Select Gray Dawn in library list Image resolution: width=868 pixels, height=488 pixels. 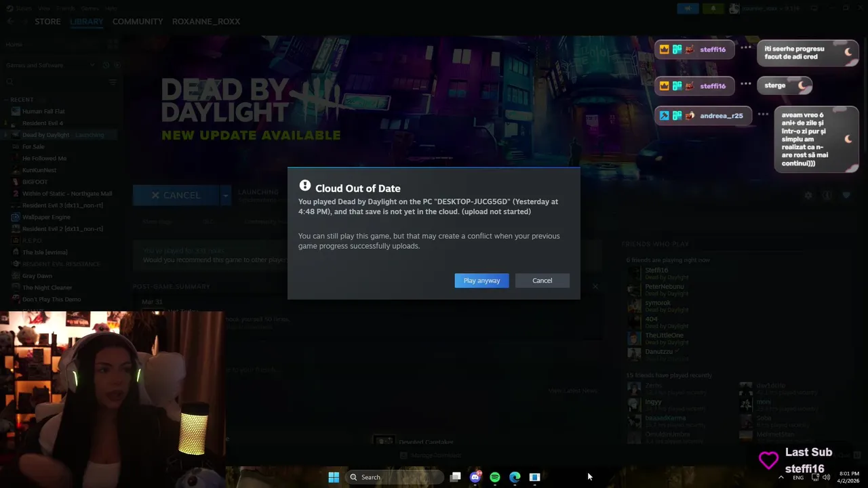tap(37, 276)
